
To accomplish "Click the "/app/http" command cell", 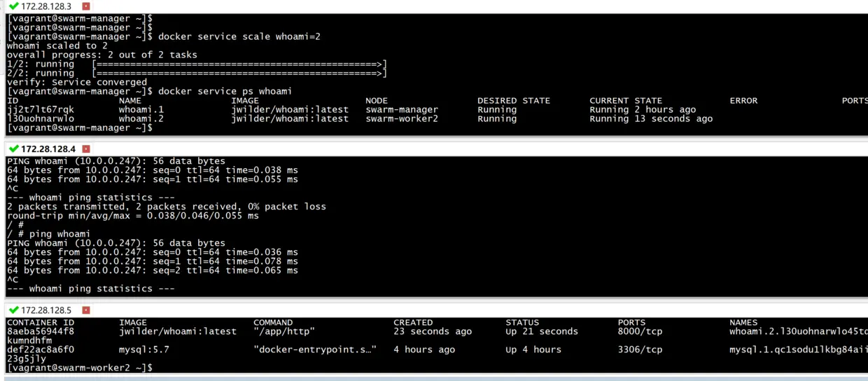I will [x=284, y=331].
